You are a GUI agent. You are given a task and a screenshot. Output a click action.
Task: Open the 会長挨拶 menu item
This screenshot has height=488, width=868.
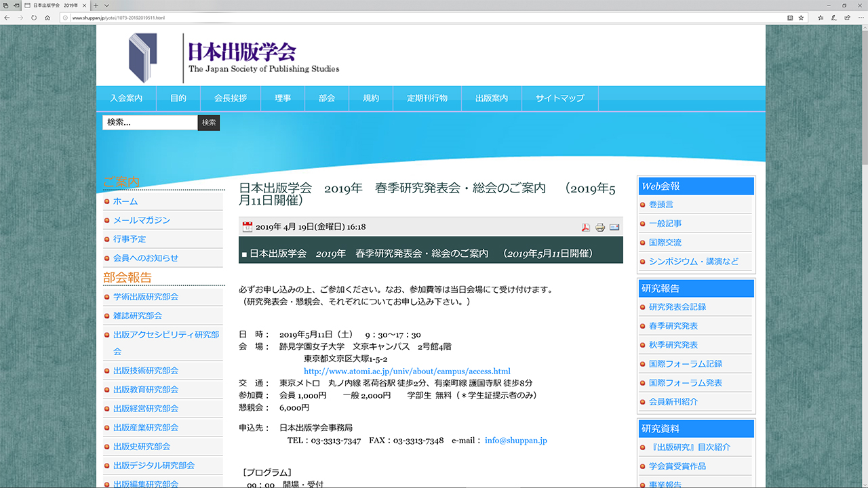pyautogui.click(x=231, y=98)
